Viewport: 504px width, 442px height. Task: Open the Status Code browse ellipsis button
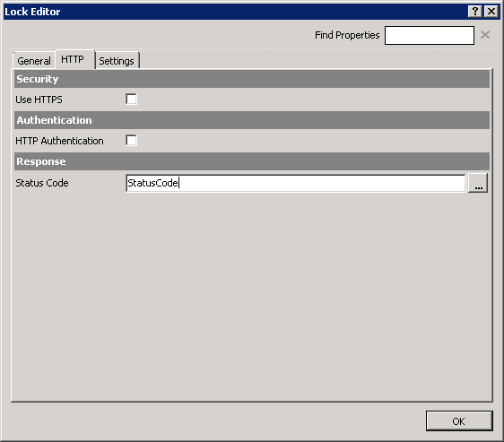[x=478, y=183]
